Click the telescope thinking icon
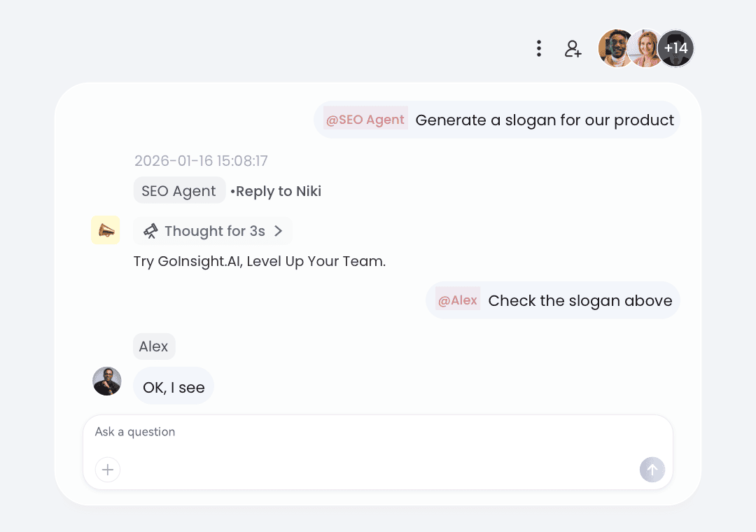The width and height of the screenshot is (756, 532). pos(150,231)
